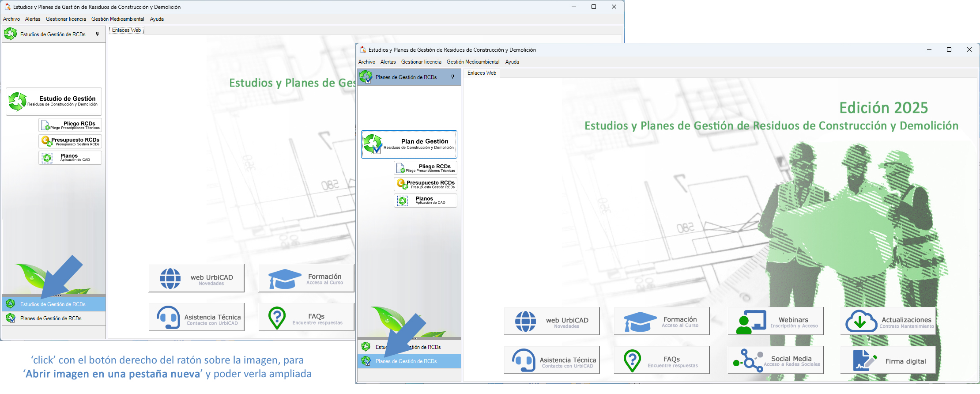
Task: Select Estudios de Gestión de RCDs, back window bottom
Action: [x=54, y=304]
